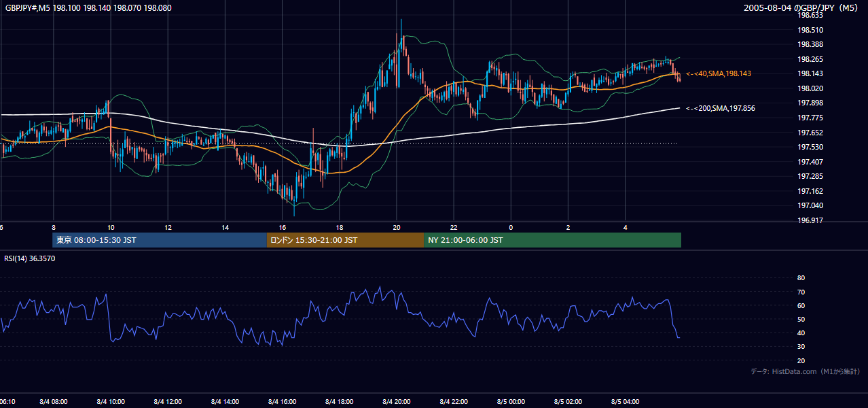Click the 8/5 02:00 time axis label
The width and height of the screenshot is (868, 408).
(x=568, y=402)
